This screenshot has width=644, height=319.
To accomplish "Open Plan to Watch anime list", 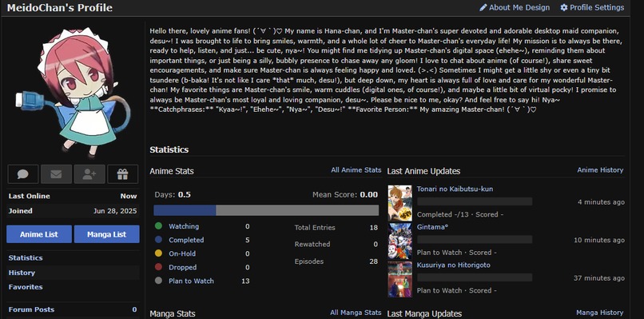I will [192, 281].
